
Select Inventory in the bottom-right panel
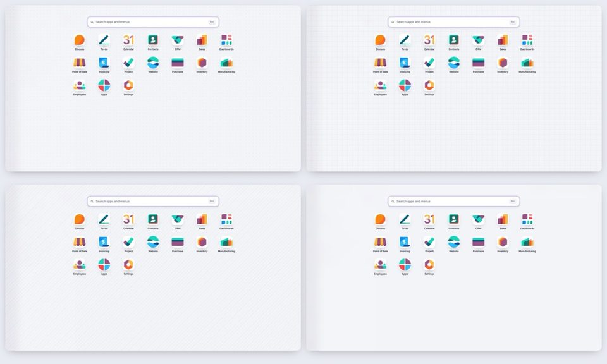coord(503,242)
